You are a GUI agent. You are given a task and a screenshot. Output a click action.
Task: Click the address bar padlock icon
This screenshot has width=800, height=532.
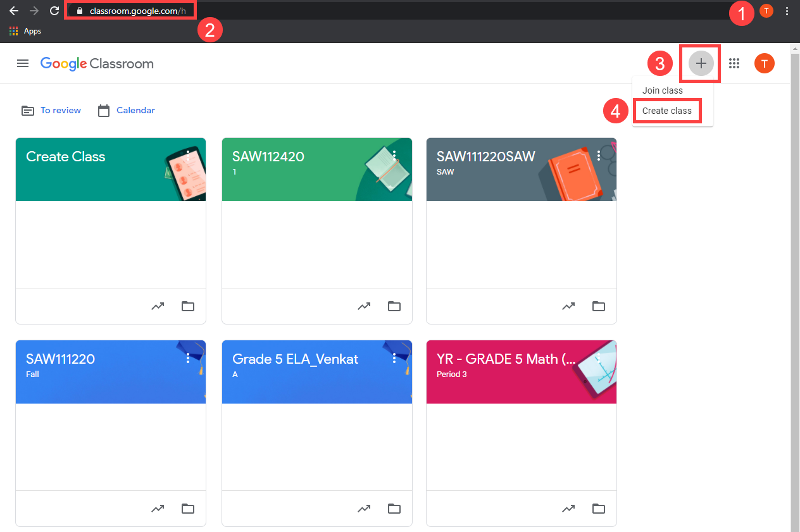(x=79, y=11)
